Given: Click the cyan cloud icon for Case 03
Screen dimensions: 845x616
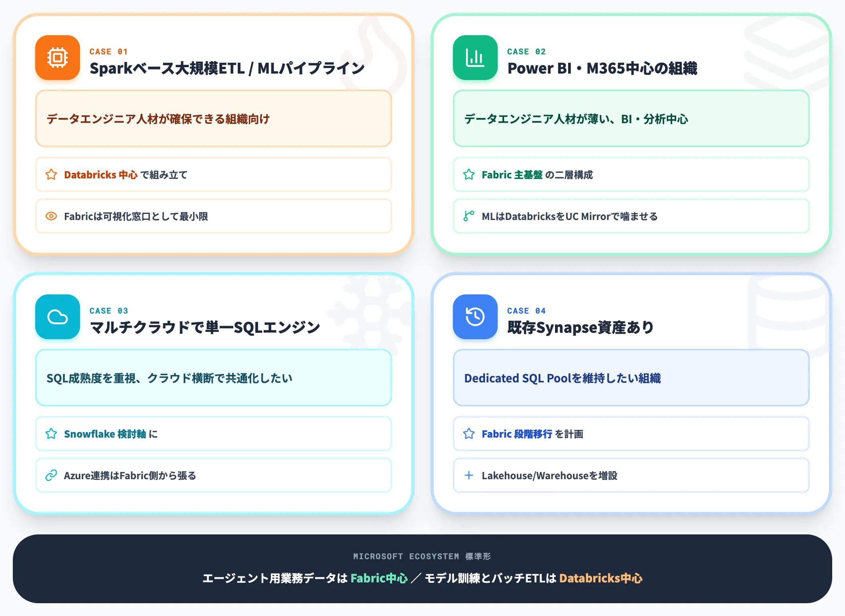Looking at the screenshot, I should click(58, 317).
